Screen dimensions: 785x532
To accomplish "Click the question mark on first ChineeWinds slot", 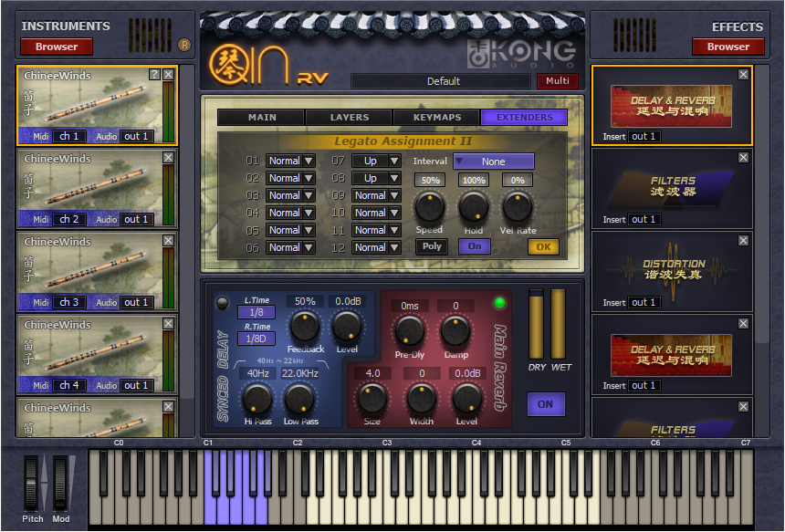I will 154,75.
